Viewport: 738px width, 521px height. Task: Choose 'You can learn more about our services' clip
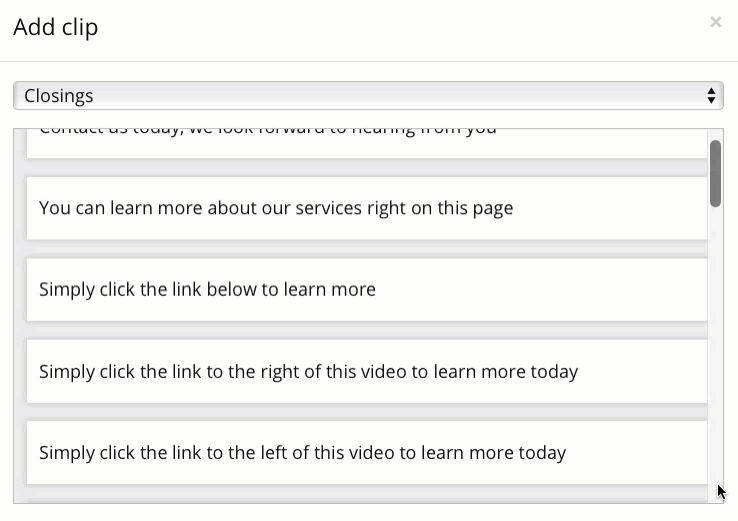click(367, 208)
